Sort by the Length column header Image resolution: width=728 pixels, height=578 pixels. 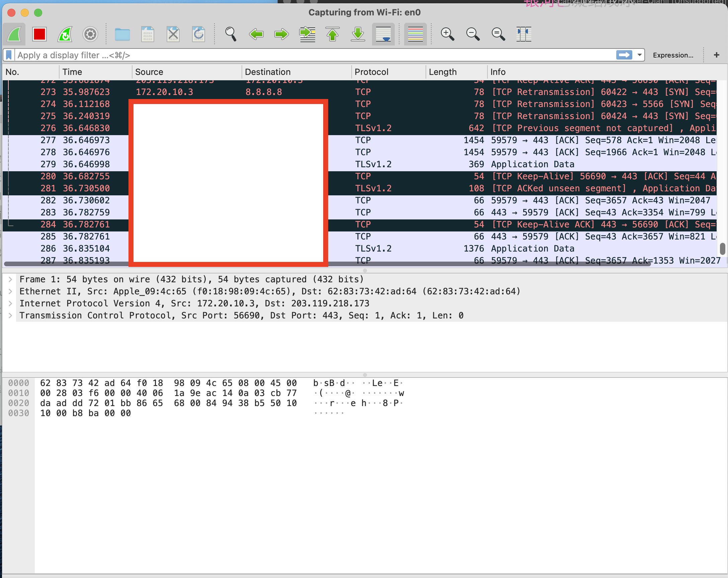(x=457, y=72)
